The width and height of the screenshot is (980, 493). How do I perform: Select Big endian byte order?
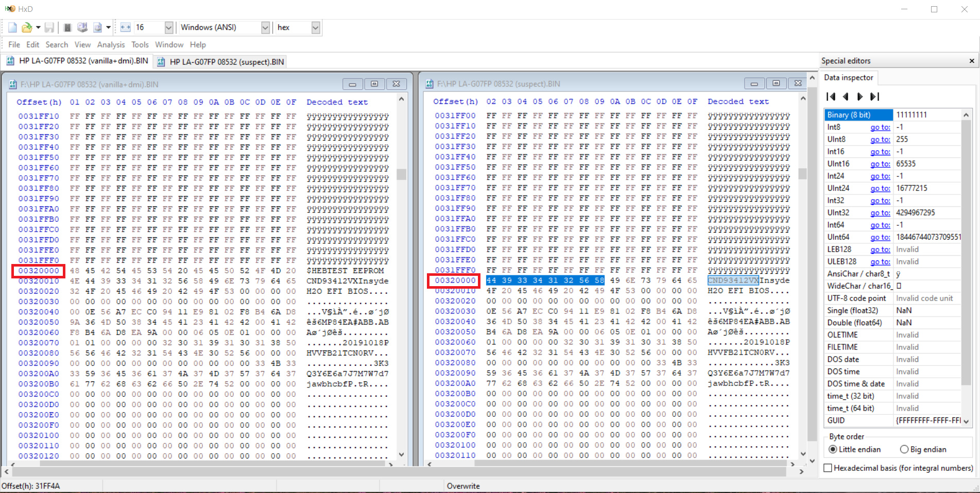click(x=923, y=449)
